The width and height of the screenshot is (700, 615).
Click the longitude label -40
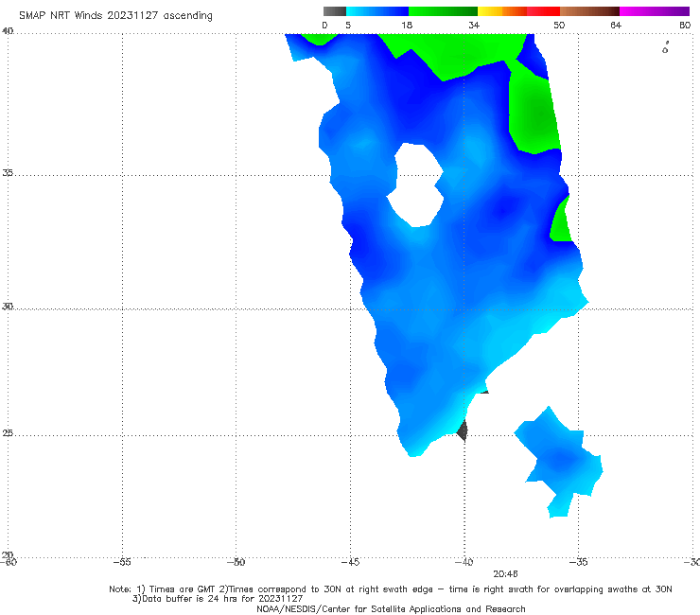[464, 562]
